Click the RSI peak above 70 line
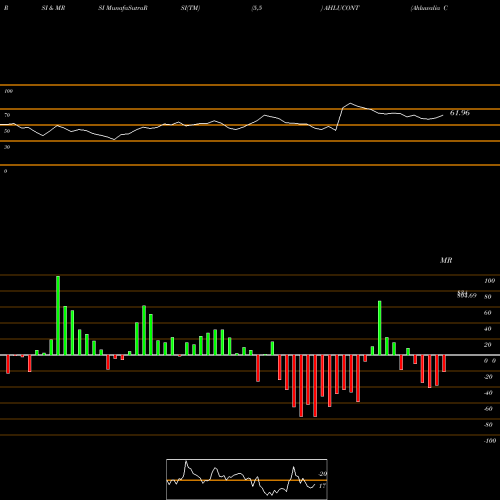This screenshot has height=500, width=500. tap(350, 104)
